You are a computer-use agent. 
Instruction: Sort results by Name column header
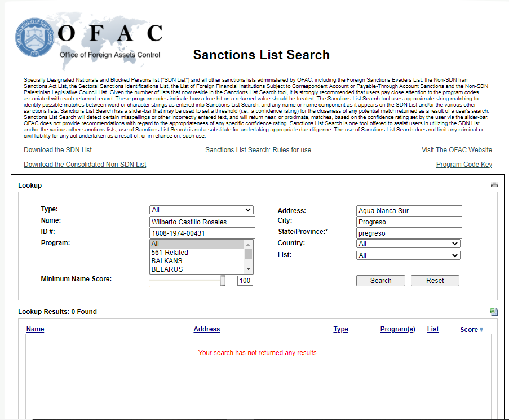click(35, 329)
